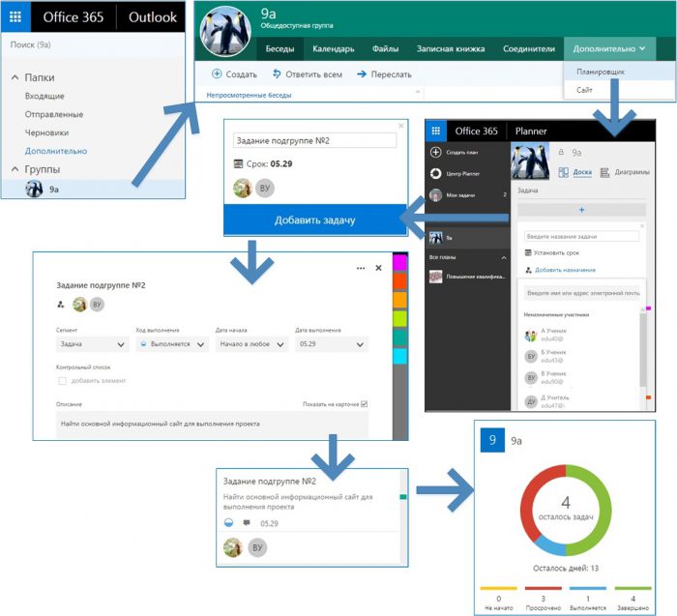Click the Создать план plus circle icon
This screenshot has width=677, height=616.
435,152
